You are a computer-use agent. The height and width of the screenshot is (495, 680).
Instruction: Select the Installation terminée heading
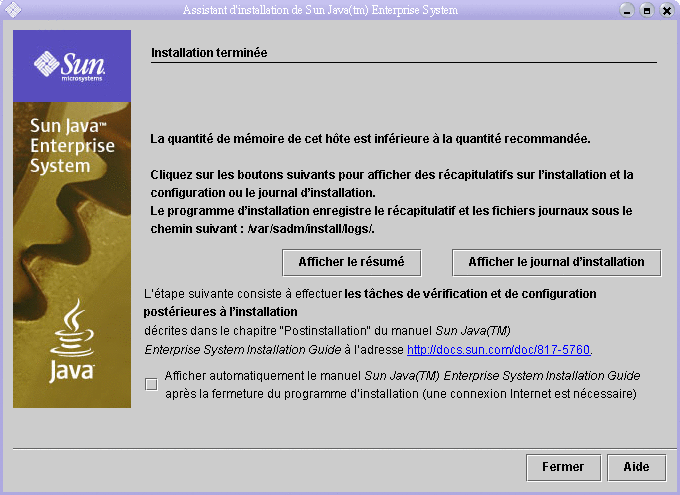[209, 53]
